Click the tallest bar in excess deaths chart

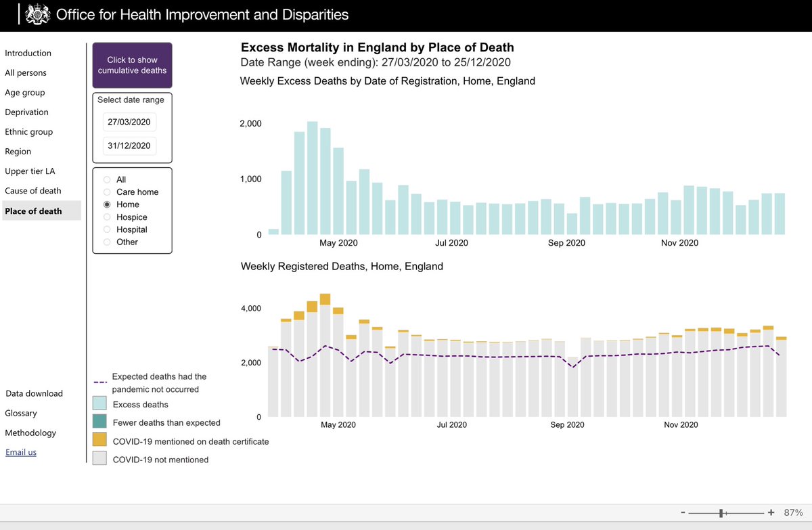coord(312,178)
